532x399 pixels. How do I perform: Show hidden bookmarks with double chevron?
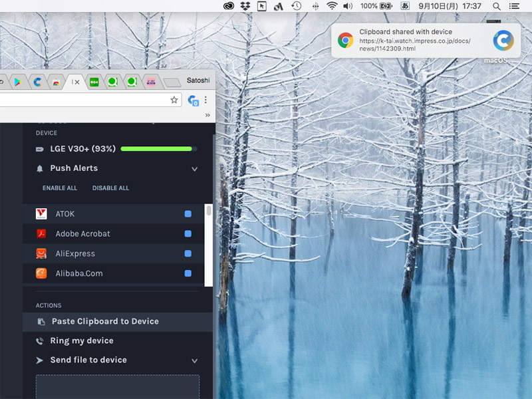click(207, 115)
